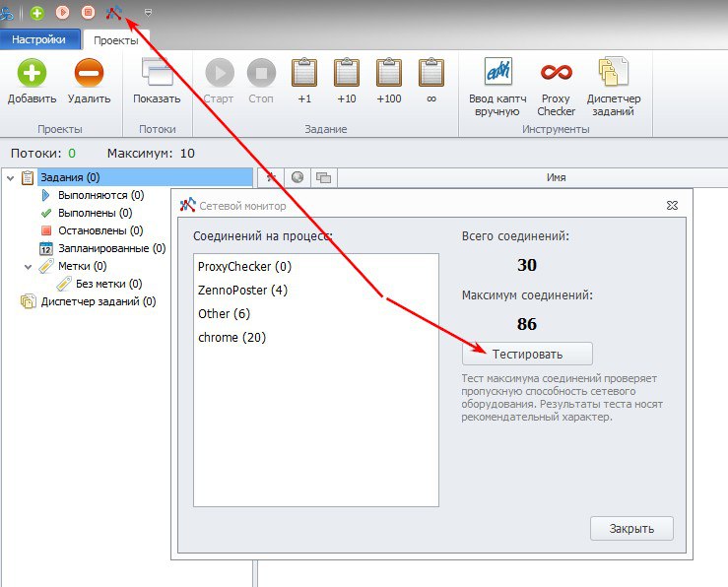
Task: Click the Максимум threads value 10
Action: (x=187, y=154)
